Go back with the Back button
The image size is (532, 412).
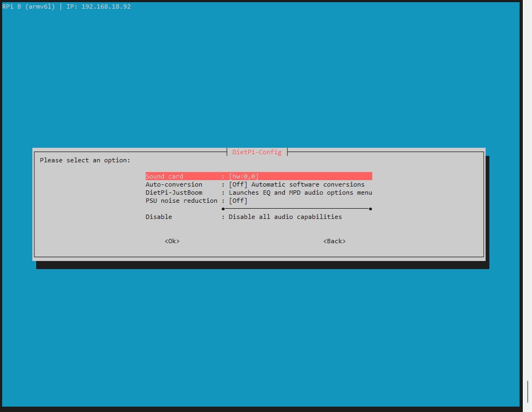pos(334,241)
